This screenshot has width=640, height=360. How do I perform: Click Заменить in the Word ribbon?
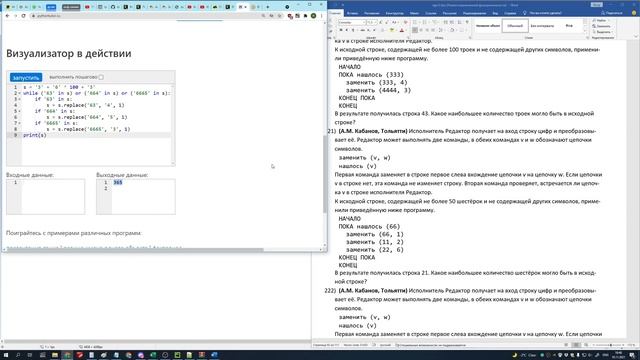pos(601,26)
